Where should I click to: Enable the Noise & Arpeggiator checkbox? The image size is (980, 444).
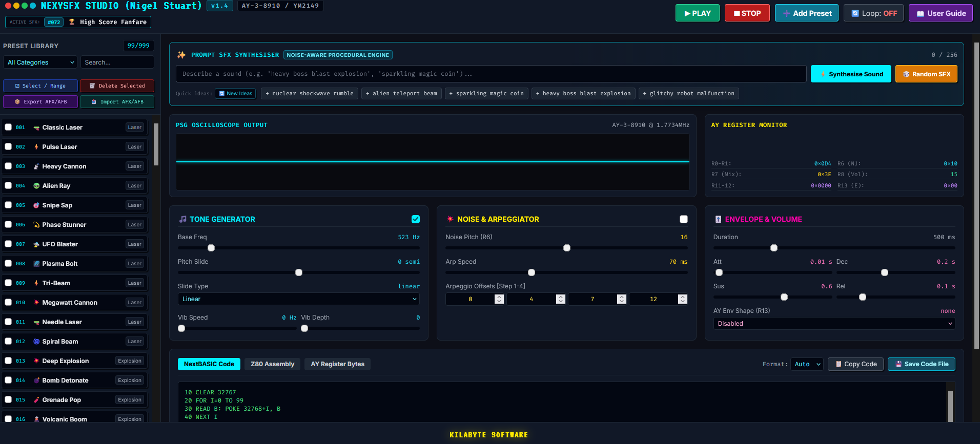pyautogui.click(x=684, y=219)
